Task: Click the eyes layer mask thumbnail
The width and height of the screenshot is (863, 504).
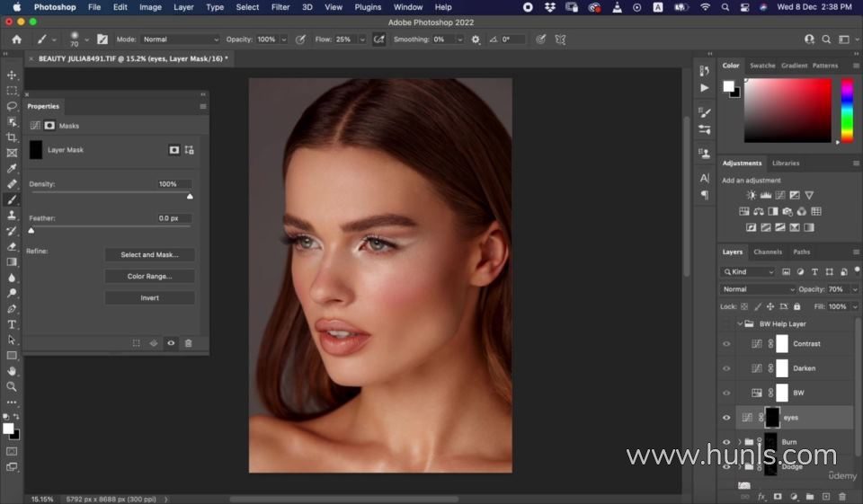Action: click(x=772, y=418)
